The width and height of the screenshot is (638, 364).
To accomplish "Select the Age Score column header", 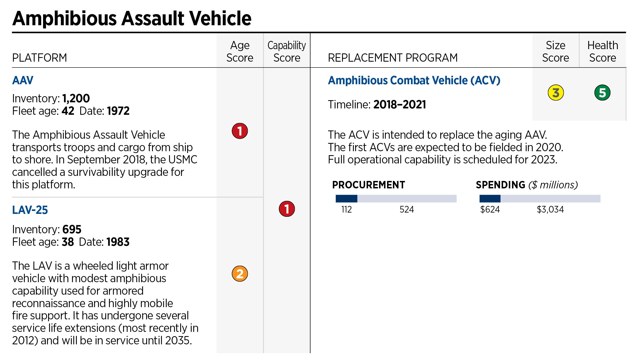I will tap(240, 52).
